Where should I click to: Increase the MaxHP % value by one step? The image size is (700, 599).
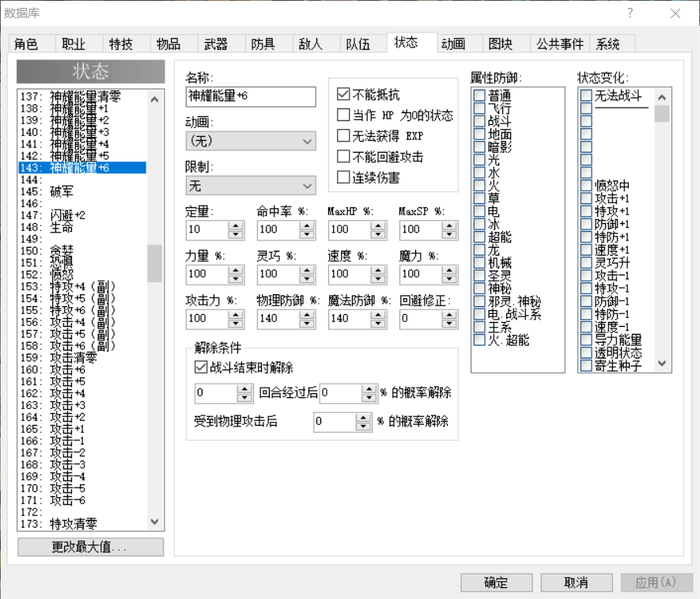click(x=378, y=226)
